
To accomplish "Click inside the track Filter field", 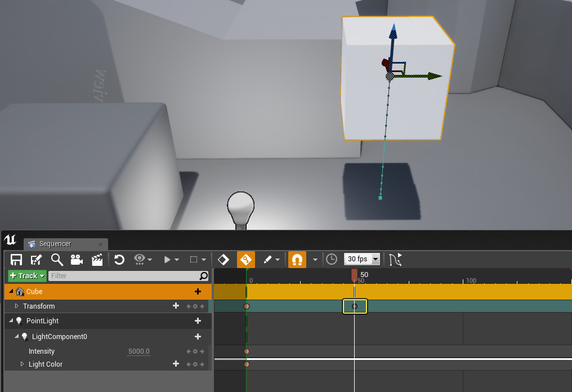I will pos(124,275).
